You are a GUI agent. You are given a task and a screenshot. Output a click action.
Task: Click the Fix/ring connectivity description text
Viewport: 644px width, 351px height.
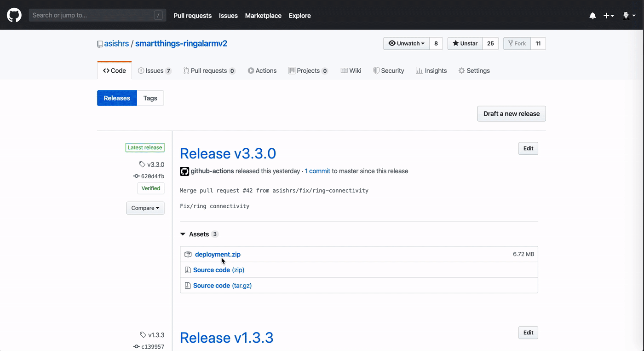[215, 206]
